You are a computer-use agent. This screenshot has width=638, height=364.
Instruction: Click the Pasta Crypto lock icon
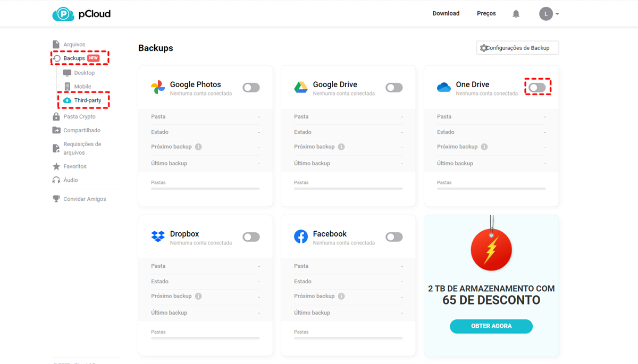pos(56,116)
